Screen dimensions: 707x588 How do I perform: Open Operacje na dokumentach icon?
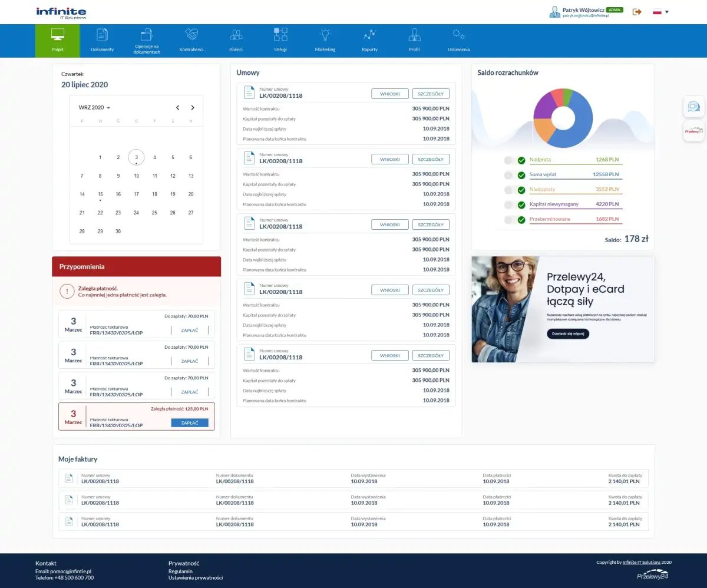point(147,34)
